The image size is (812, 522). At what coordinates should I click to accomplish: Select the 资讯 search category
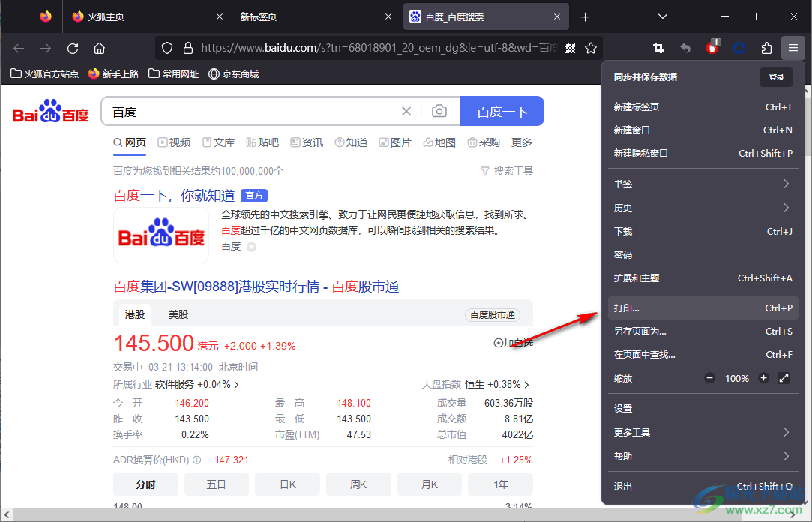pyautogui.click(x=307, y=142)
